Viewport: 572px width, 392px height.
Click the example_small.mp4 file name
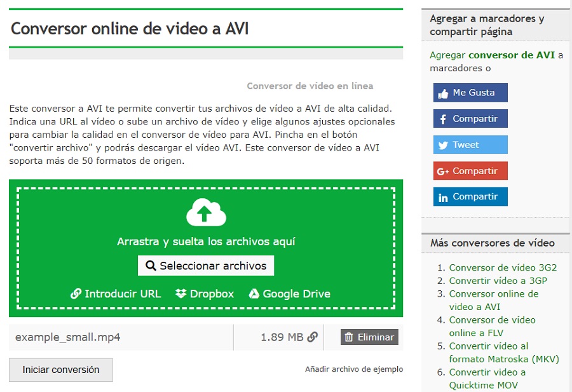coord(68,337)
